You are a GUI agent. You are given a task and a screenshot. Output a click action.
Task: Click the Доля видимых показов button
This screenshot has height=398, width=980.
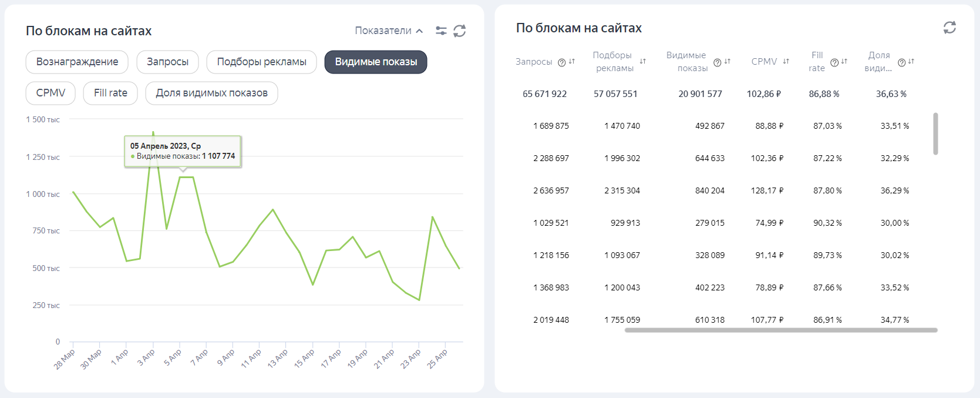211,93
